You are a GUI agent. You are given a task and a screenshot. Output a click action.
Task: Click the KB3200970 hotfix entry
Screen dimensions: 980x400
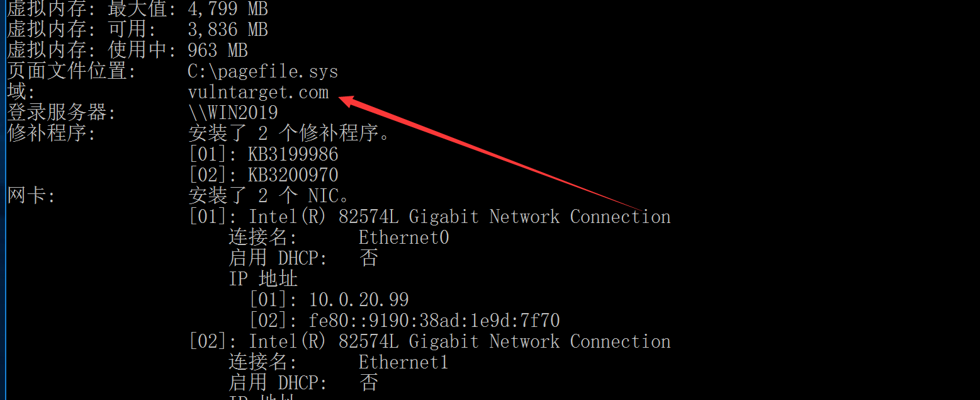(293, 175)
